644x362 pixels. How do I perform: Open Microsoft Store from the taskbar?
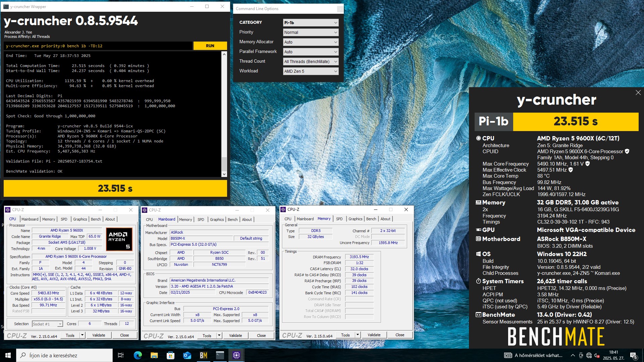[x=170, y=355]
